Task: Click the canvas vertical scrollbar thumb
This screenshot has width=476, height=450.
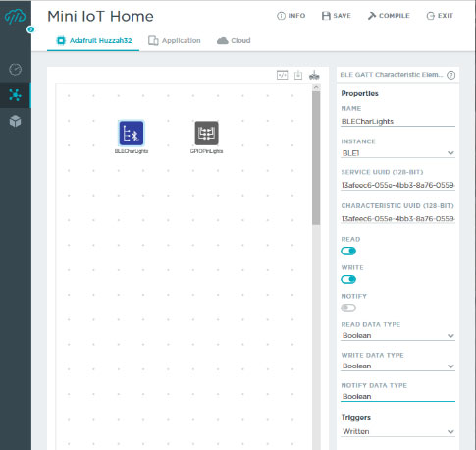Action: click(316, 158)
